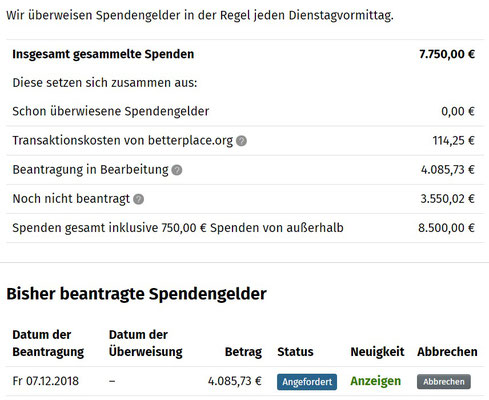489x400 pixels.
Task: Click the 4.085,73 € amount in the table row
Action: 235,381
